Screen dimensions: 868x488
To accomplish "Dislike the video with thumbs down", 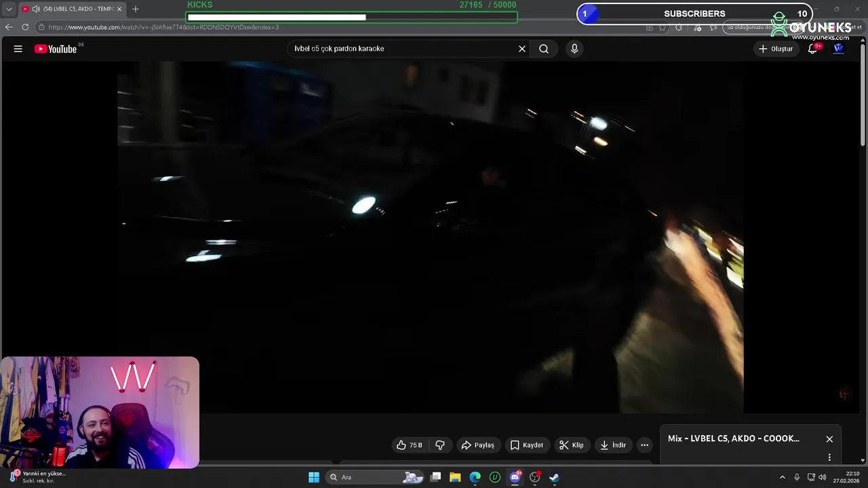I will click(x=440, y=445).
